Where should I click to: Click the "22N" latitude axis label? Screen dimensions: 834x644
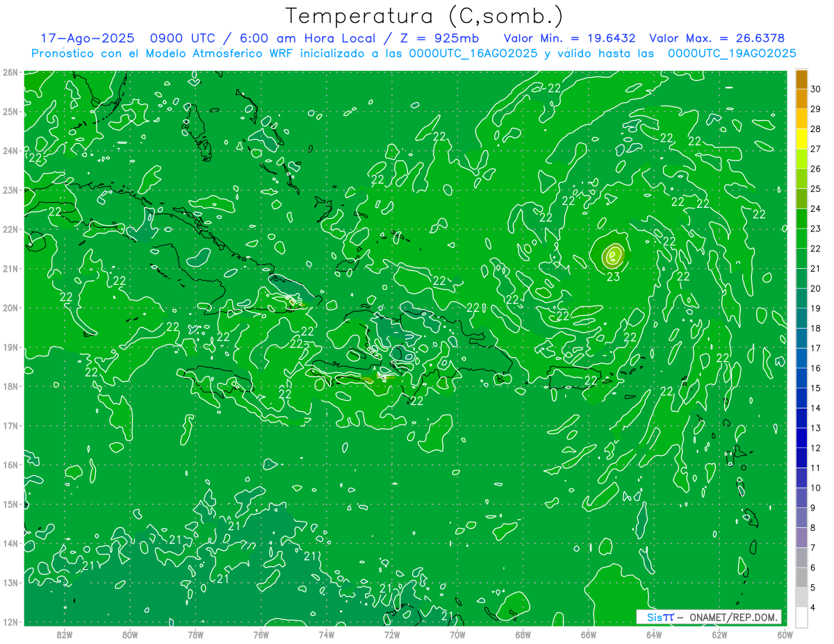10,229
